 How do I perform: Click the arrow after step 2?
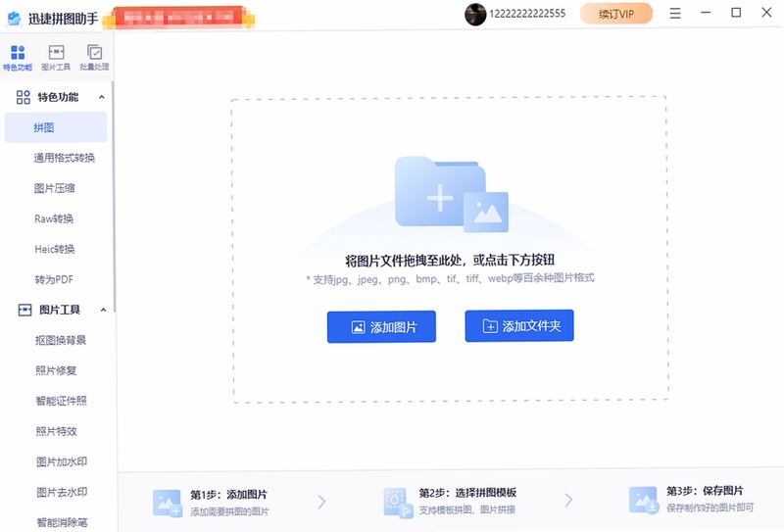(568, 500)
